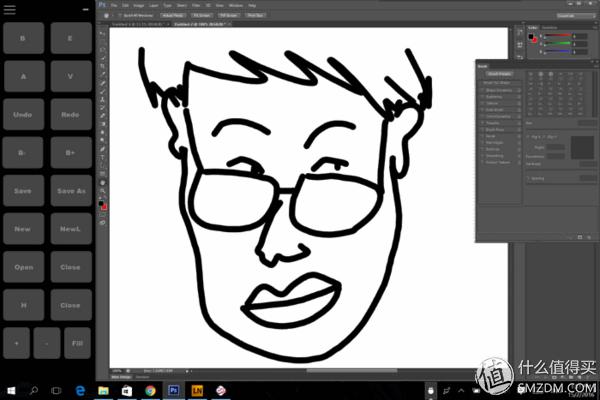Pick the Type tool (T icon)
This screenshot has width=600, height=400.
click(103, 159)
